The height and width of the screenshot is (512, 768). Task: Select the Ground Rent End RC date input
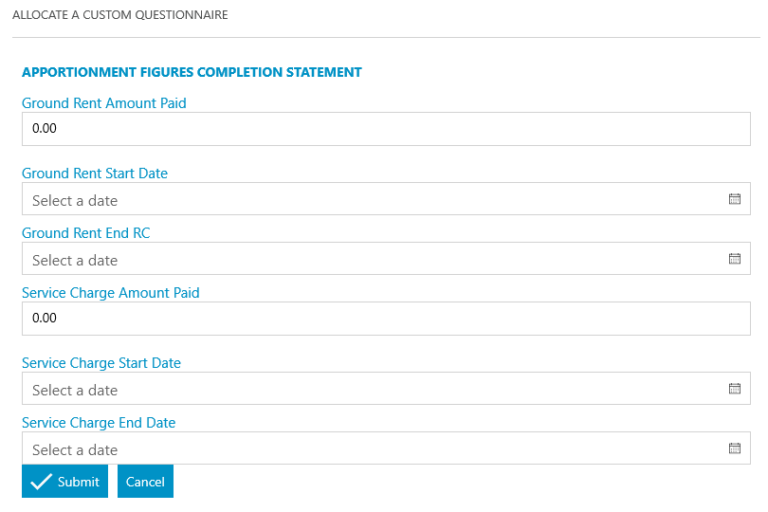370,259
